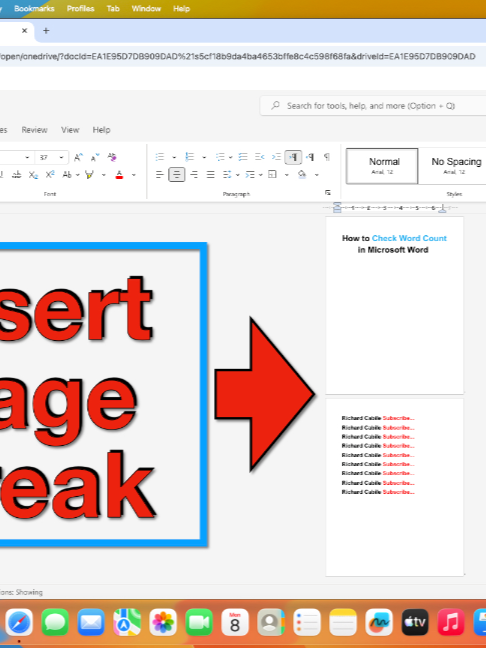Image resolution: width=486 pixels, height=648 pixels.
Task: Align text to the right
Action: pyautogui.click(x=193, y=175)
